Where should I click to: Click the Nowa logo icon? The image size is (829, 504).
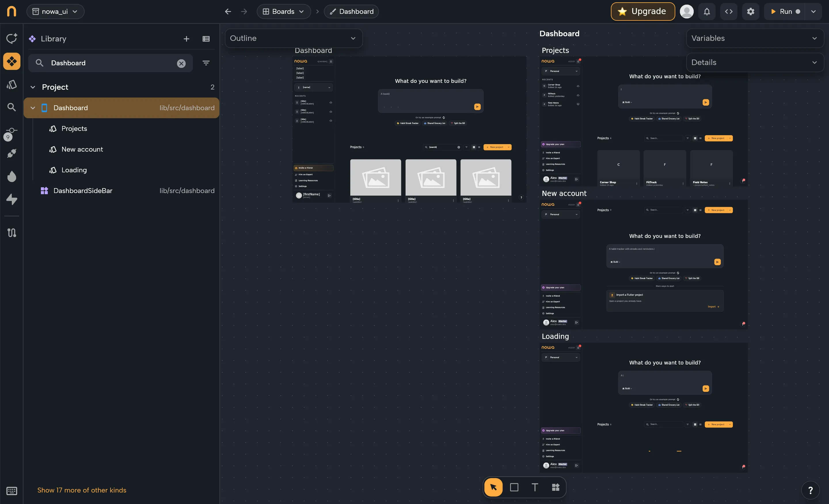pos(12,12)
